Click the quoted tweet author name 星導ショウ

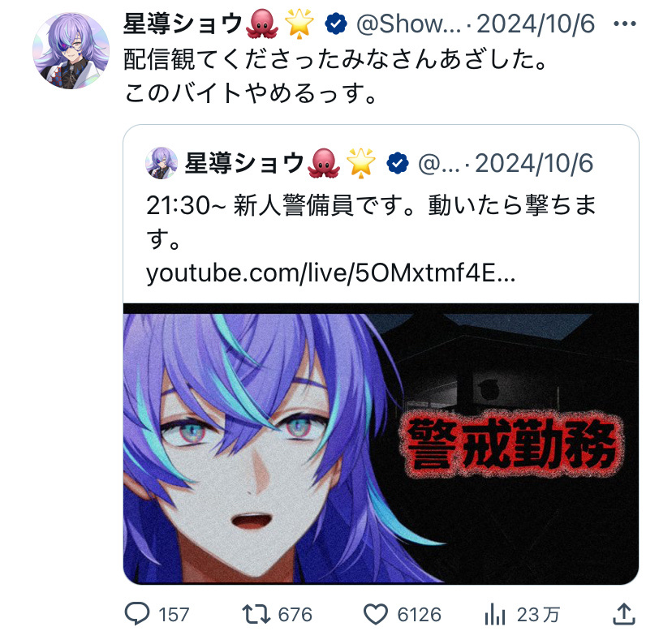pyautogui.click(x=244, y=163)
